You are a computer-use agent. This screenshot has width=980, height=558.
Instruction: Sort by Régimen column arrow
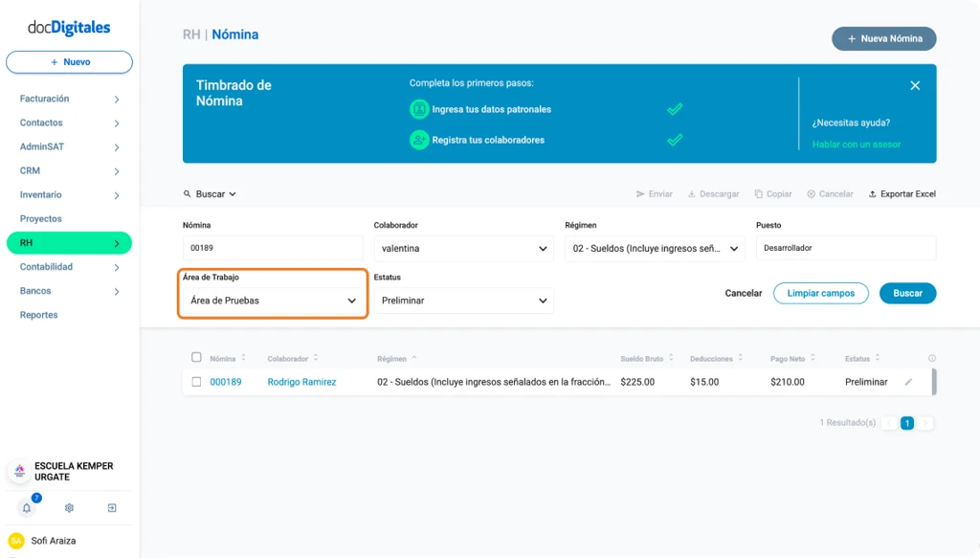pos(413,358)
